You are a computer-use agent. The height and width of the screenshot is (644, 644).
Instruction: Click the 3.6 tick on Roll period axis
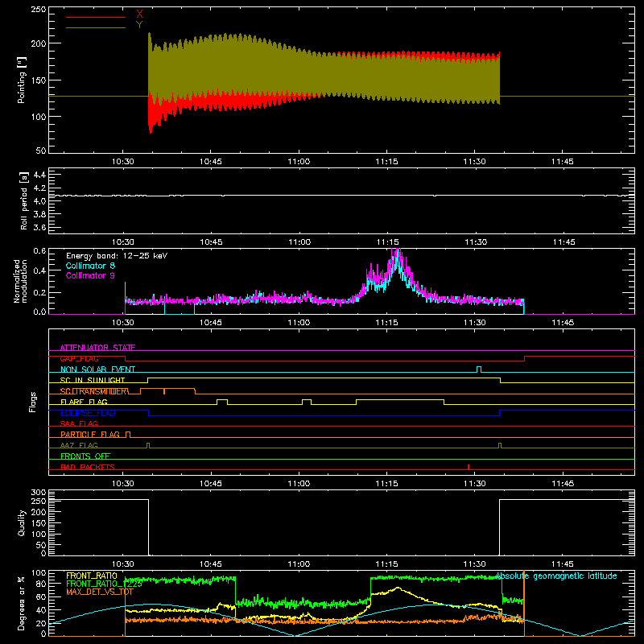point(39,227)
